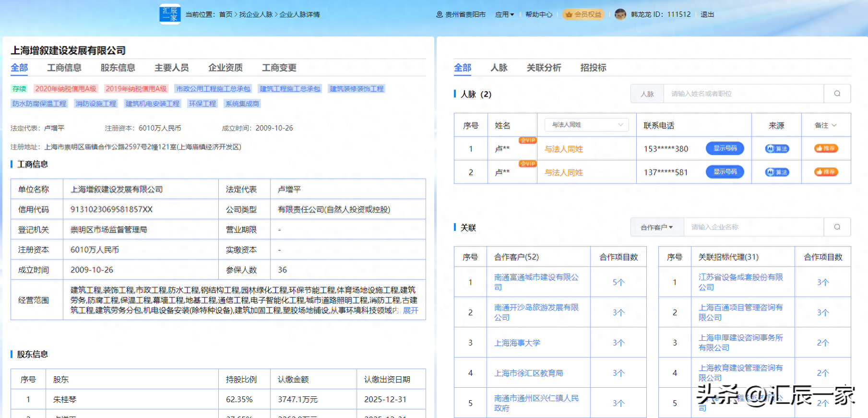
Task: Click the 市政公用工程施工总承包 tag
Action: tap(213, 89)
